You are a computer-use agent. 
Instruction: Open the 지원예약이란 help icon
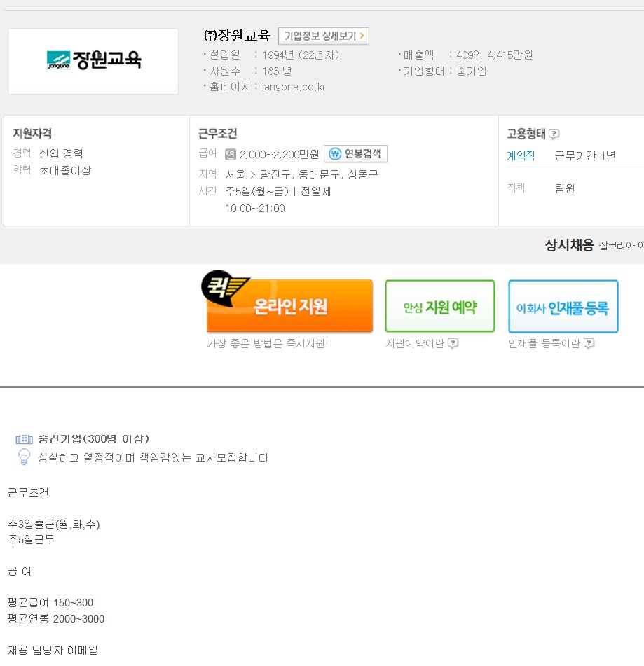453,343
